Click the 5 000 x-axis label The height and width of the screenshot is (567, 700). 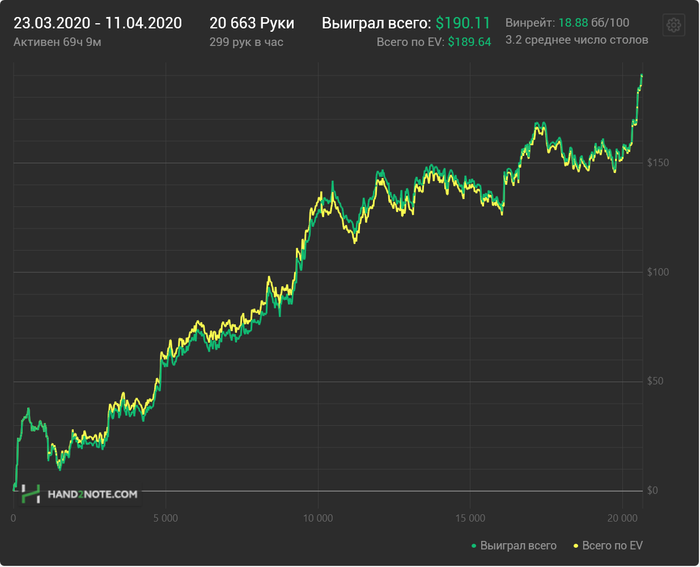point(166,518)
